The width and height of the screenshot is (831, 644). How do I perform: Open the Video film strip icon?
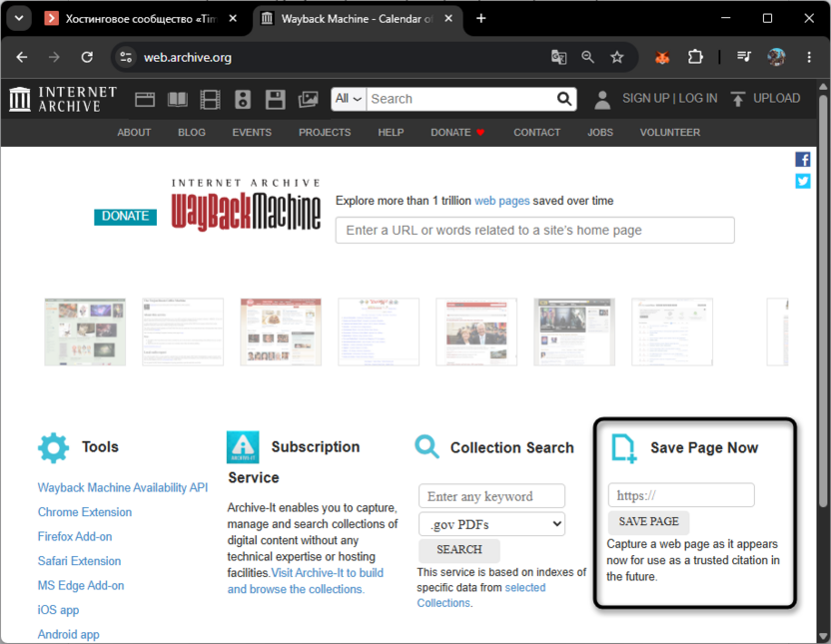[211, 99]
